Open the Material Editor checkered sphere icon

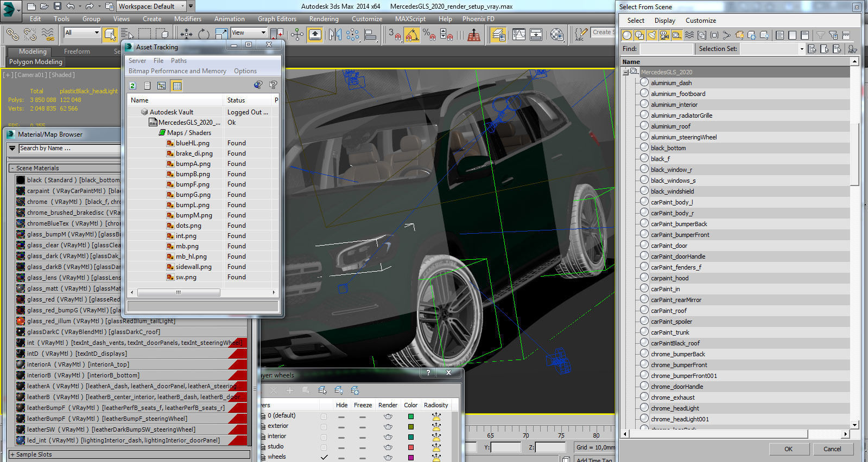tap(557, 35)
